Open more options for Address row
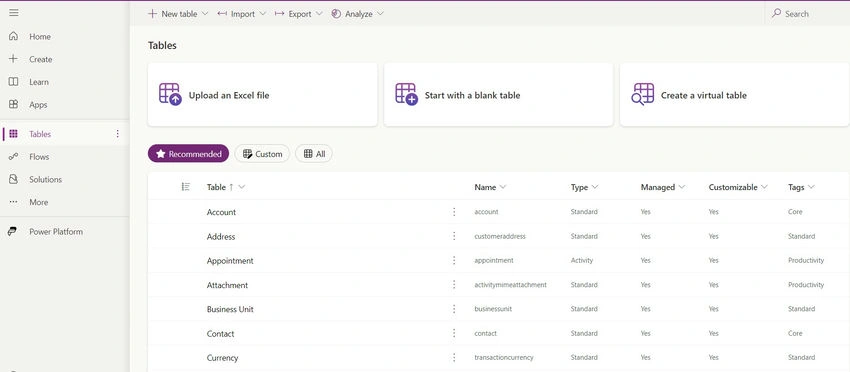The width and height of the screenshot is (850, 372). [454, 236]
